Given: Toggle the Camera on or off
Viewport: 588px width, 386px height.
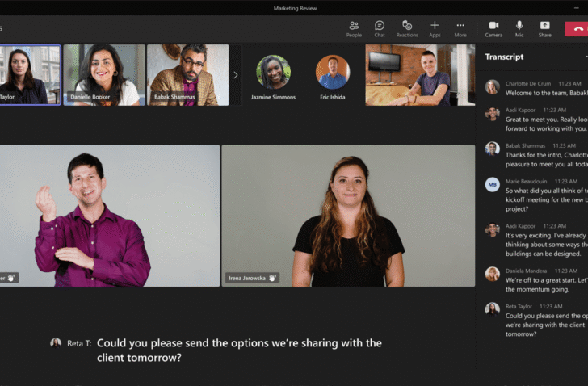Looking at the screenshot, I should [493, 29].
